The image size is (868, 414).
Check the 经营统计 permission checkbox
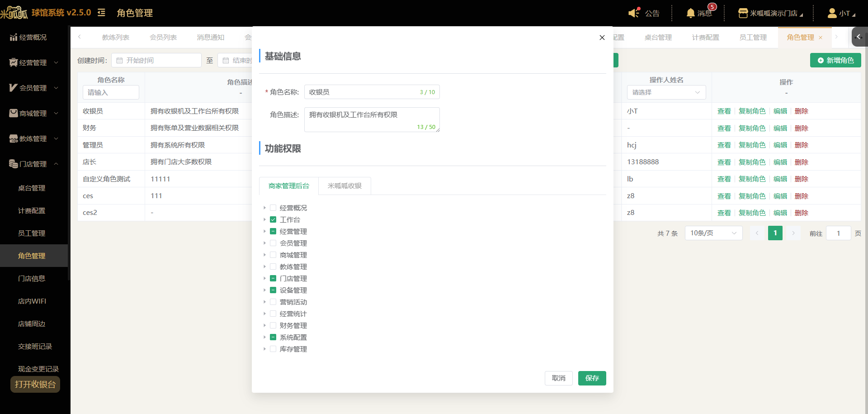pos(273,314)
